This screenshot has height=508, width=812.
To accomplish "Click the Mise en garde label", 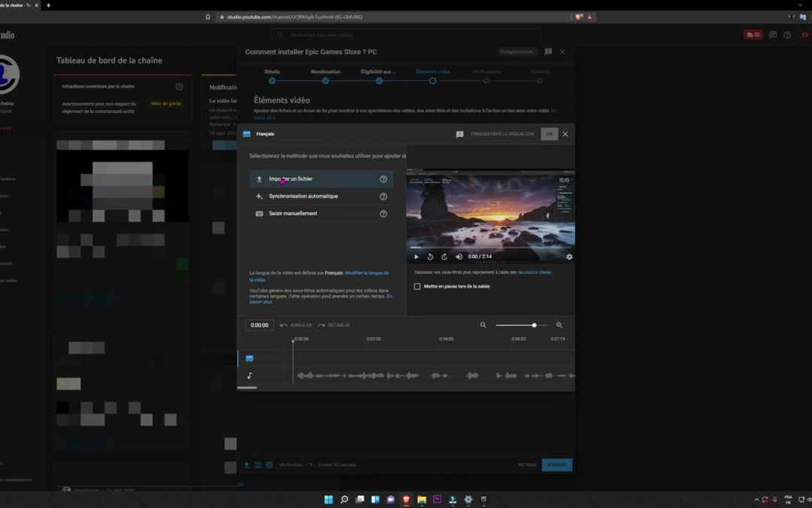I will click(x=165, y=104).
